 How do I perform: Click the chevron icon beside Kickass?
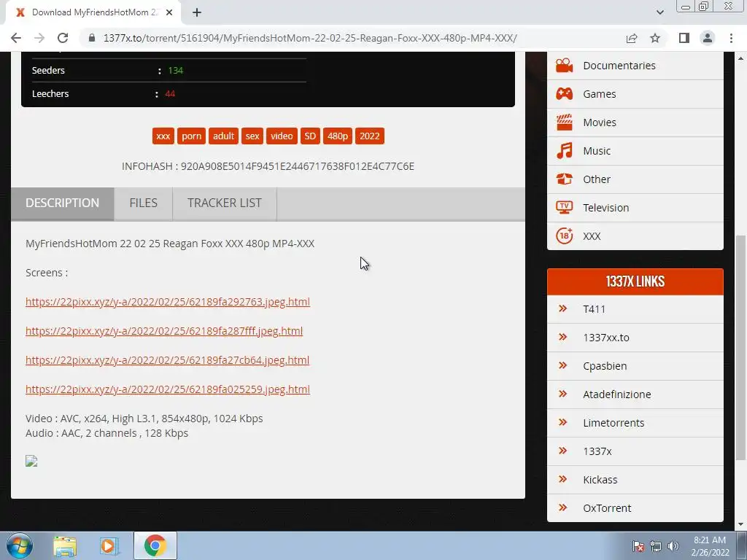(562, 479)
